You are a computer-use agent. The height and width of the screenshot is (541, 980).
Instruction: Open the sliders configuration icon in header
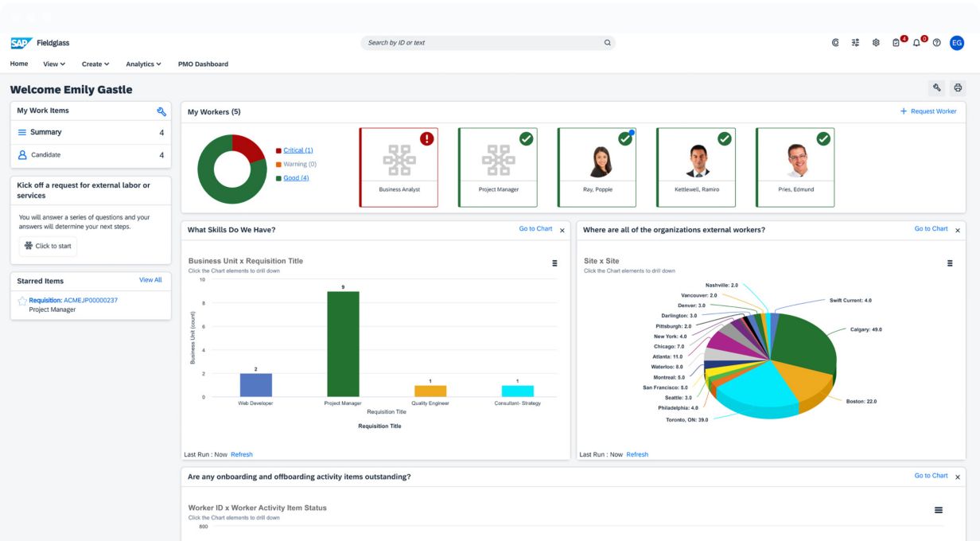coord(856,43)
